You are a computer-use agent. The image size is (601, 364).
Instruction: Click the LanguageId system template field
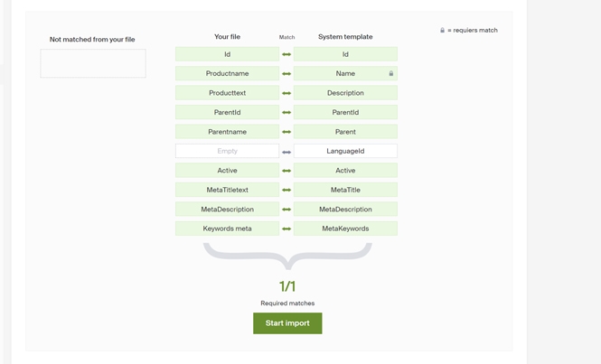coord(345,152)
